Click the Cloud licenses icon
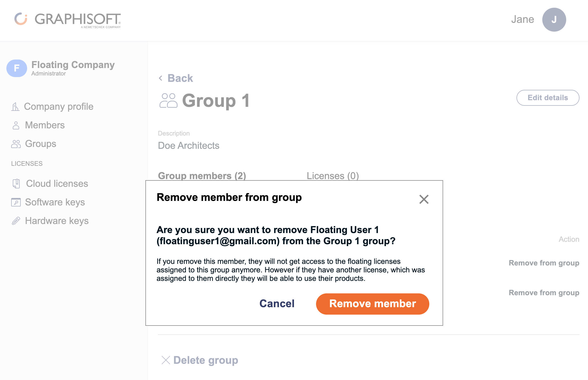 tap(16, 184)
